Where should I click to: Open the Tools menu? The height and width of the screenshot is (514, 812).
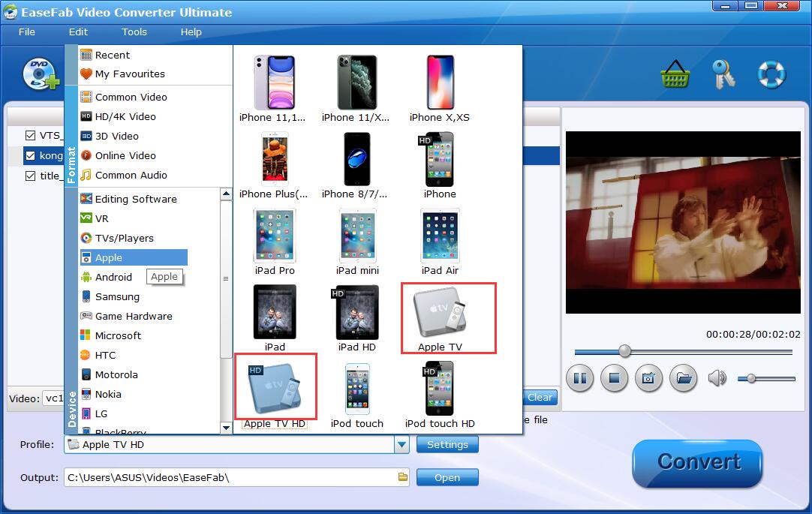coord(134,32)
